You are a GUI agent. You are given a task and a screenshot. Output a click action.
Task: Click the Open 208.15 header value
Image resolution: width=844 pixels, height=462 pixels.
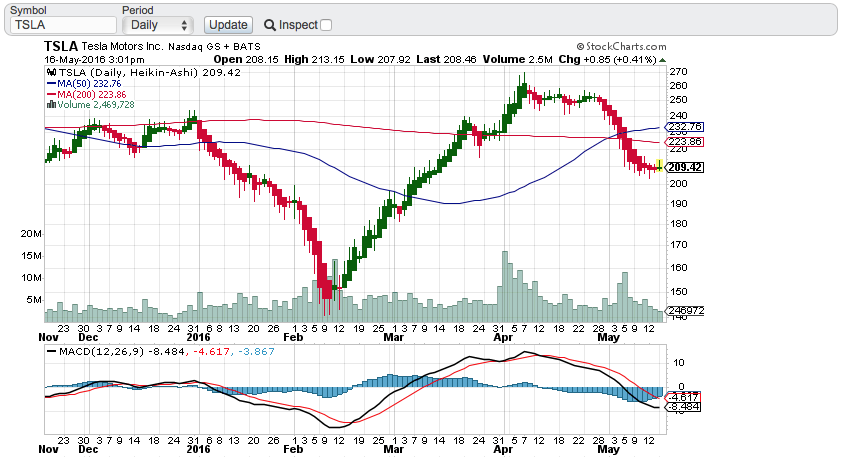click(x=246, y=59)
